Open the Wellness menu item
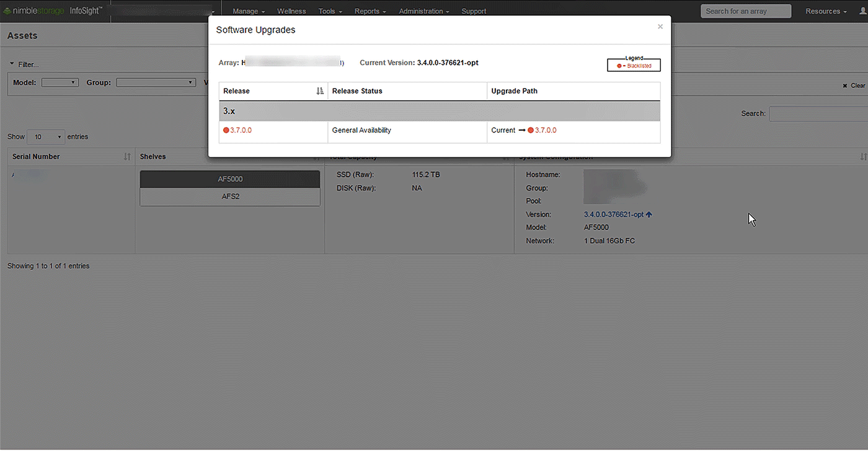The image size is (868, 451). click(291, 11)
